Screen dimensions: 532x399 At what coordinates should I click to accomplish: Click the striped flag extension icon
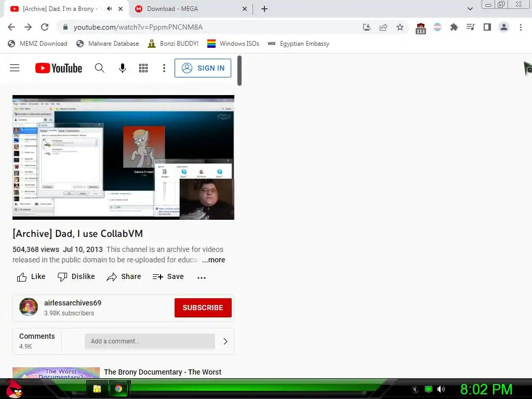pyautogui.click(x=437, y=27)
